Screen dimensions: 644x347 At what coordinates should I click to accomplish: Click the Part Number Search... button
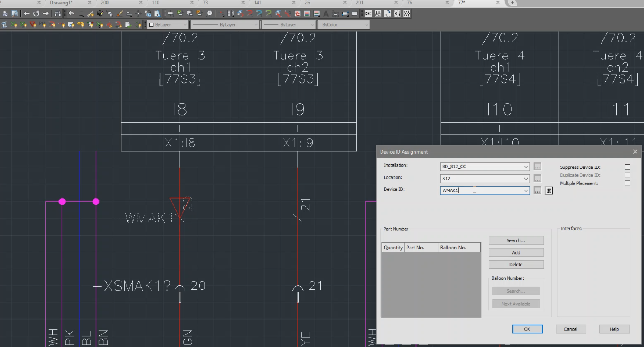click(516, 240)
